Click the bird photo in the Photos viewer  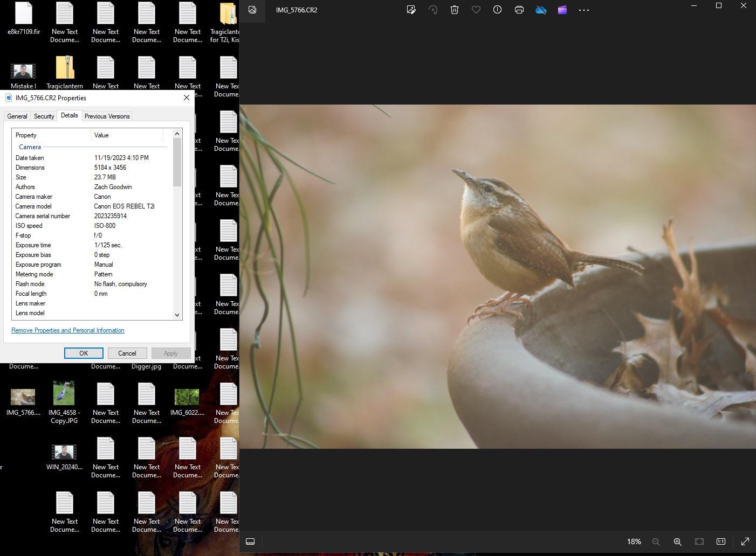pos(498,276)
